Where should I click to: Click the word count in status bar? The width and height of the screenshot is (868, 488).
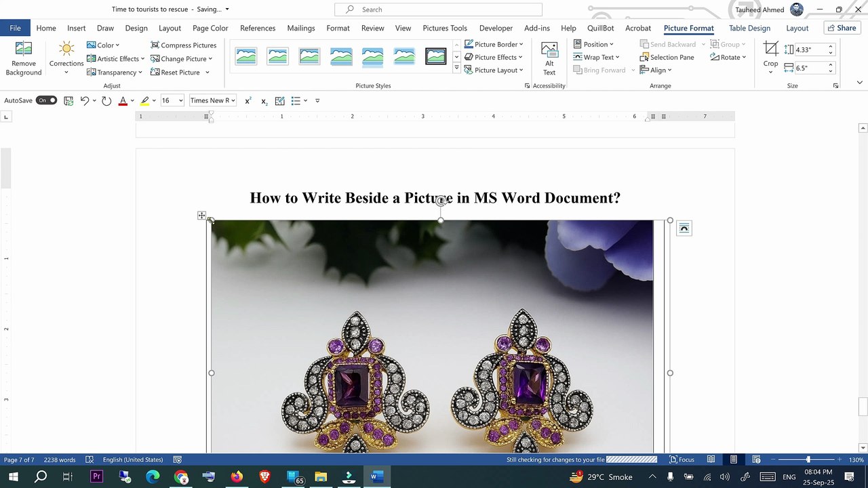(60, 460)
